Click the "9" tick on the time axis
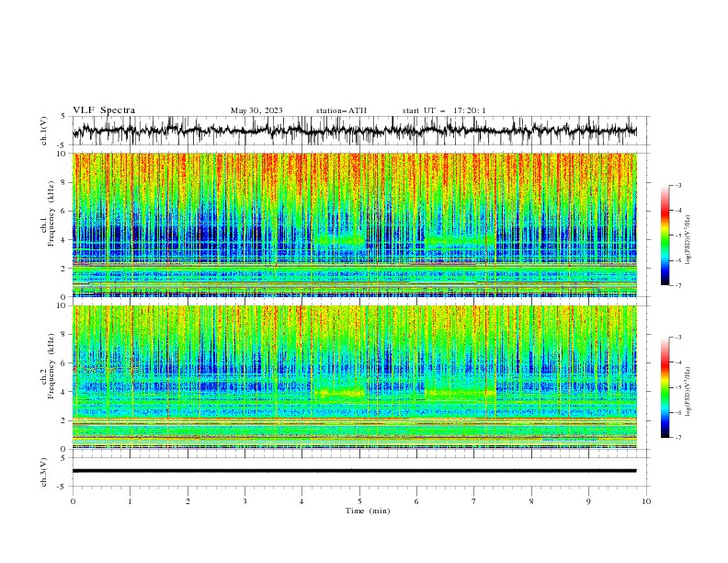 [x=588, y=501]
